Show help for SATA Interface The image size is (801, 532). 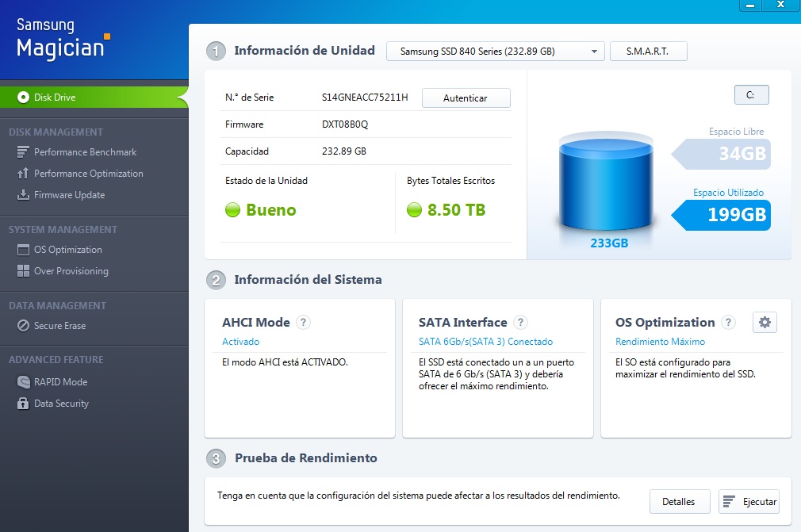pyautogui.click(x=520, y=322)
